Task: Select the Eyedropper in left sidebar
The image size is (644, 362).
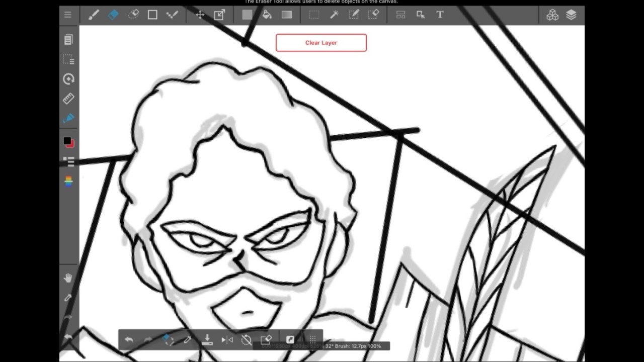Action: tap(68, 298)
